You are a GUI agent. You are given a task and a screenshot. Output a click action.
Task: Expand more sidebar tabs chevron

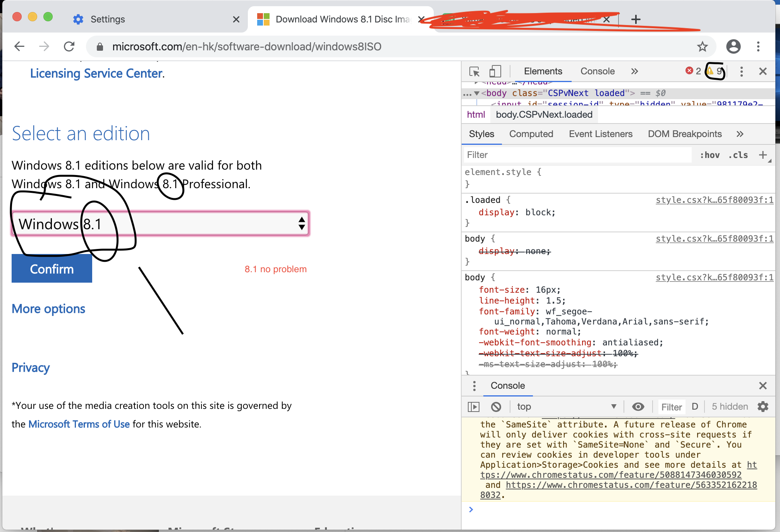(x=740, y=134)
